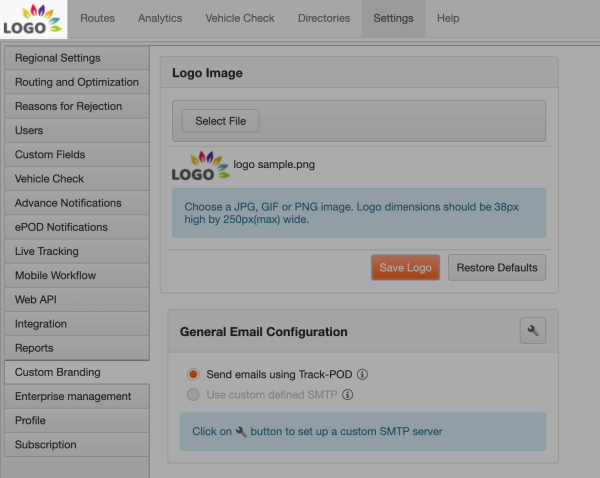The width and height of the screenshot is (600, 478).
Task: Click the Select File button
Action: coord(220,121)
